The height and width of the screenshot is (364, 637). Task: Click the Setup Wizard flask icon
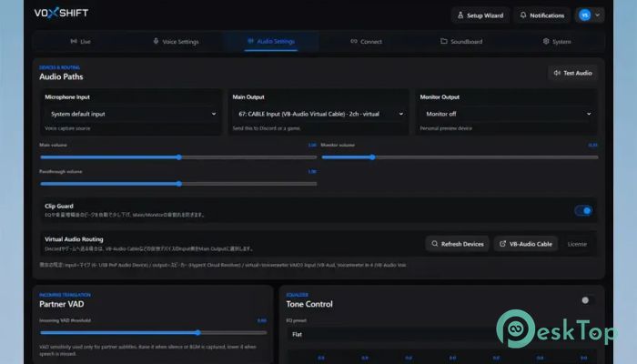460,15
